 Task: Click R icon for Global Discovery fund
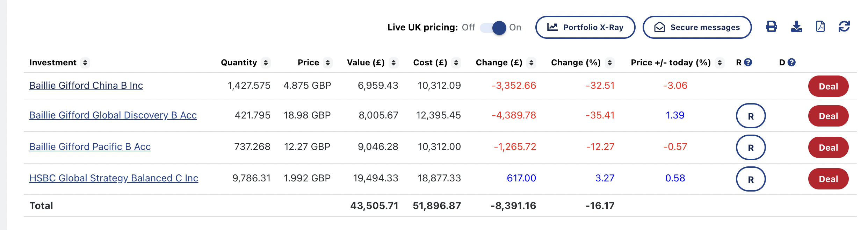(751, 116)
